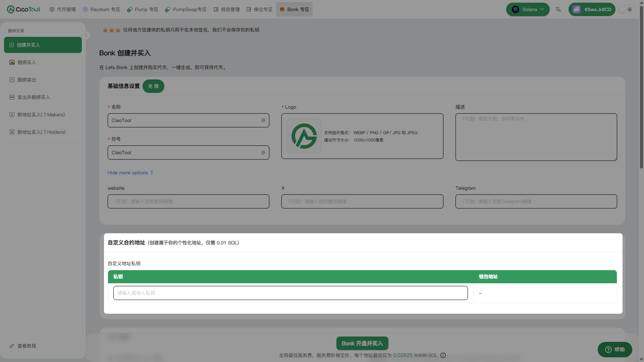Open wallet 6Swz..k9CD account button
This screenshot has width=644, height=362.
pyautogui.click(x=592, y=9)
